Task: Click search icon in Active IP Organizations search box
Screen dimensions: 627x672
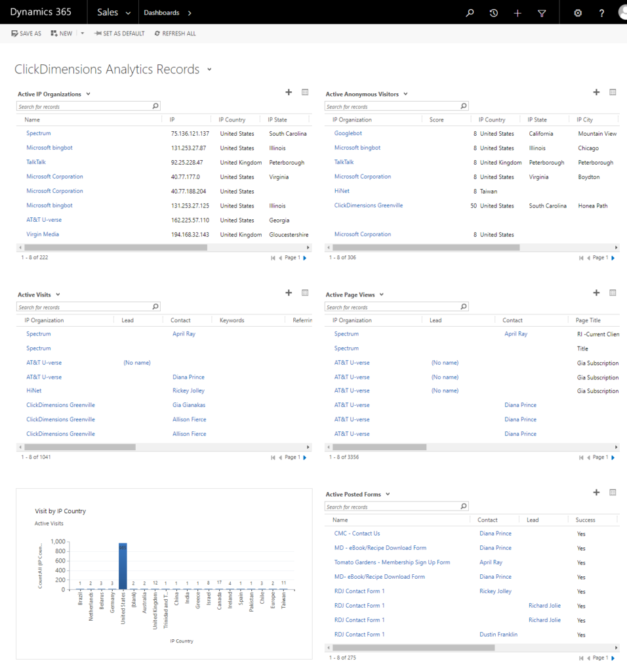Action: tap(155, 106)
